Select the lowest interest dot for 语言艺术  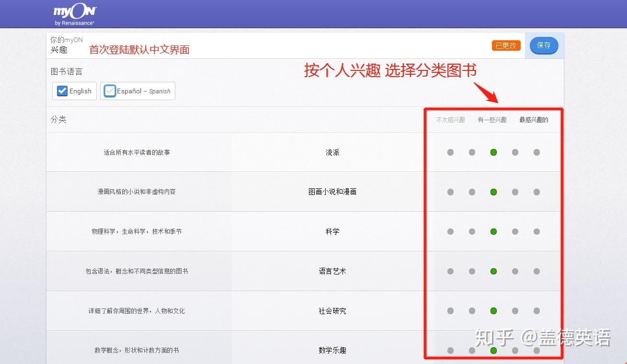[450, 271]
